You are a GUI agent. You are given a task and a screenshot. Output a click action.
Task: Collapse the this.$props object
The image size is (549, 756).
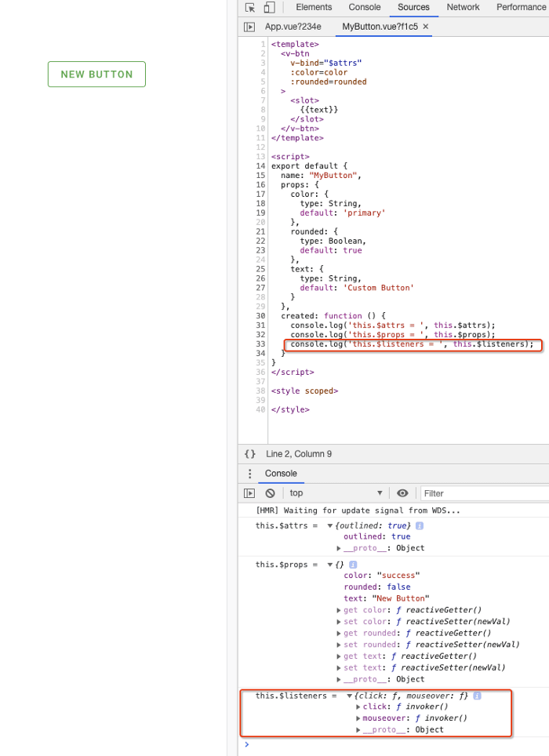[329, 565]
